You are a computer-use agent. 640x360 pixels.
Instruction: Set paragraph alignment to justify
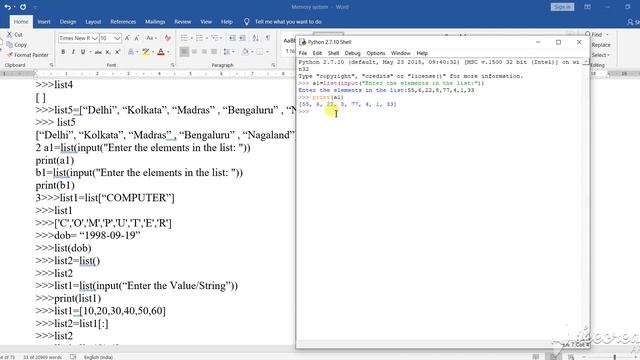(214, 52)
